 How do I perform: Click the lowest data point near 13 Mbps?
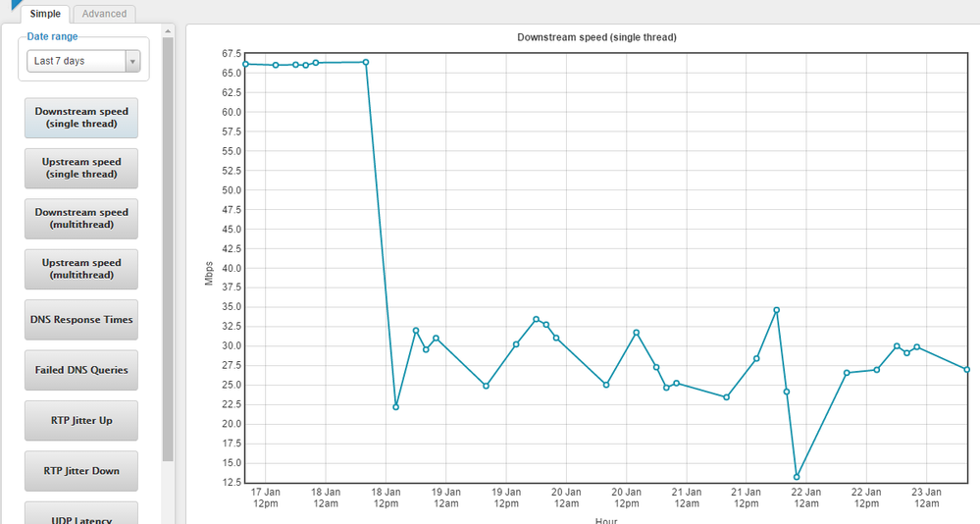tap(797, 477)
